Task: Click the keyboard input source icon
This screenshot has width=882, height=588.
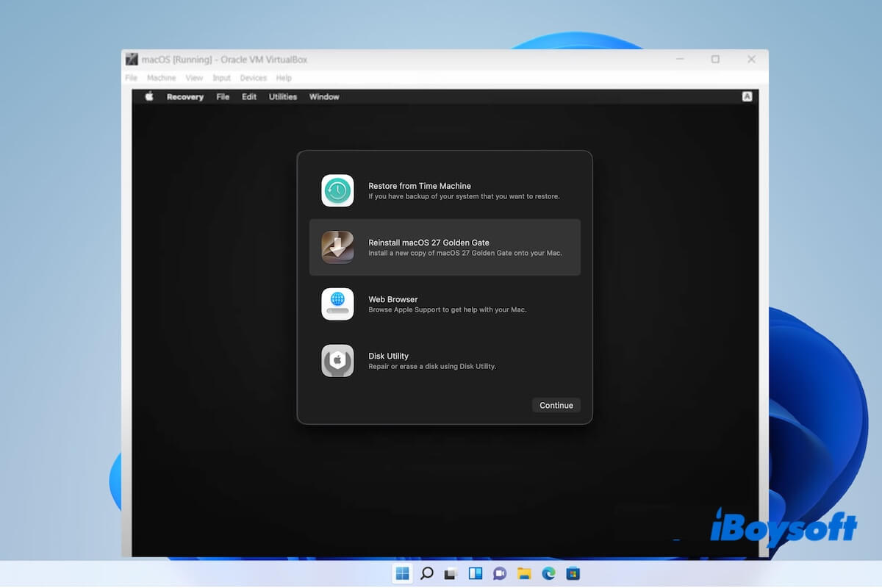Action: coord(747,96)
